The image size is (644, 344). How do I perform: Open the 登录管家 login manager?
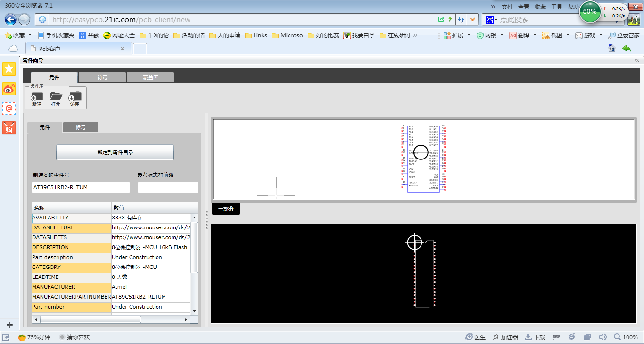point(624,35)
